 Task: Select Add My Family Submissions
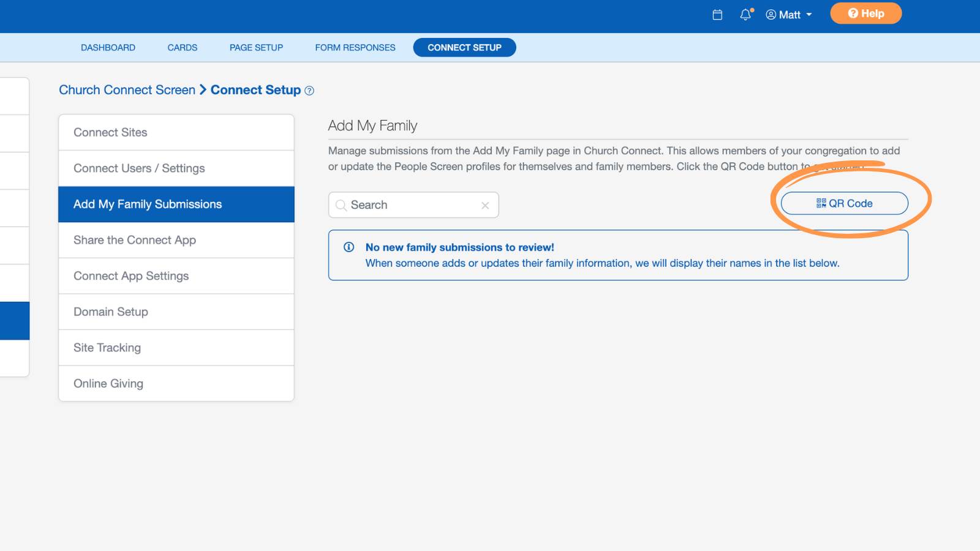pyautogui.click(x=176, y=204)
